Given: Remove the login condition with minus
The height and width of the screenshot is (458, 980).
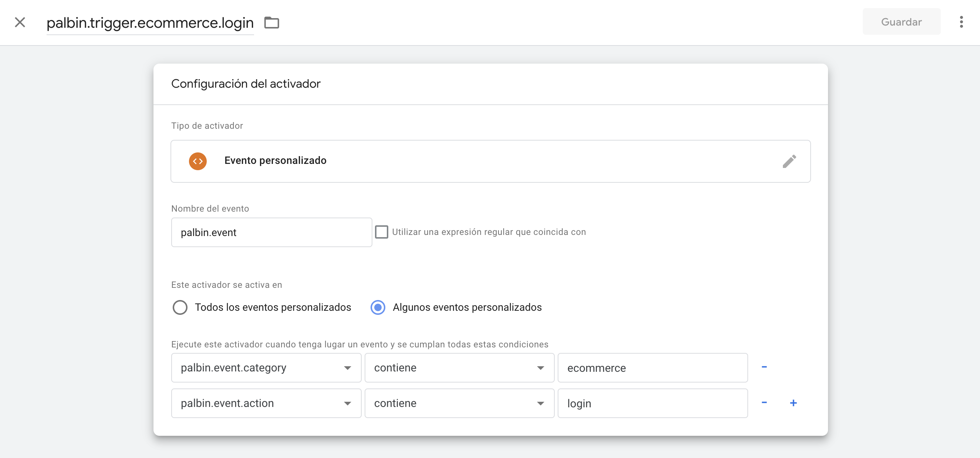Looking at the screenshot, I should 764,403.
